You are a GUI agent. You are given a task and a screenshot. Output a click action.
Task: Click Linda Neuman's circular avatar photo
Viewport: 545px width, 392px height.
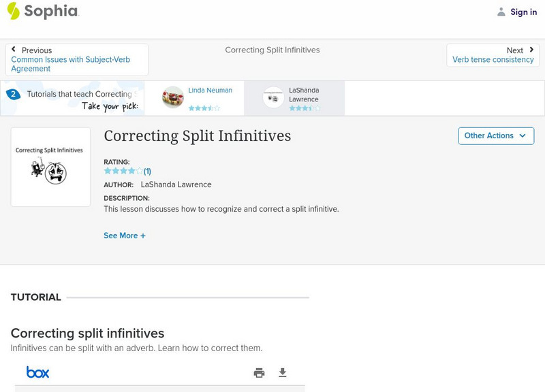[172, 97]
